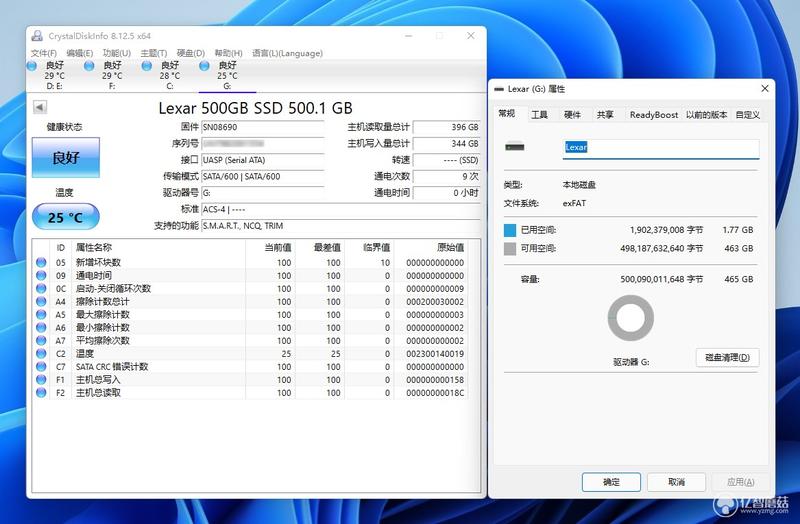
Task: Click the 通电次数 value 9 次
Action: [x=447, y=177]
